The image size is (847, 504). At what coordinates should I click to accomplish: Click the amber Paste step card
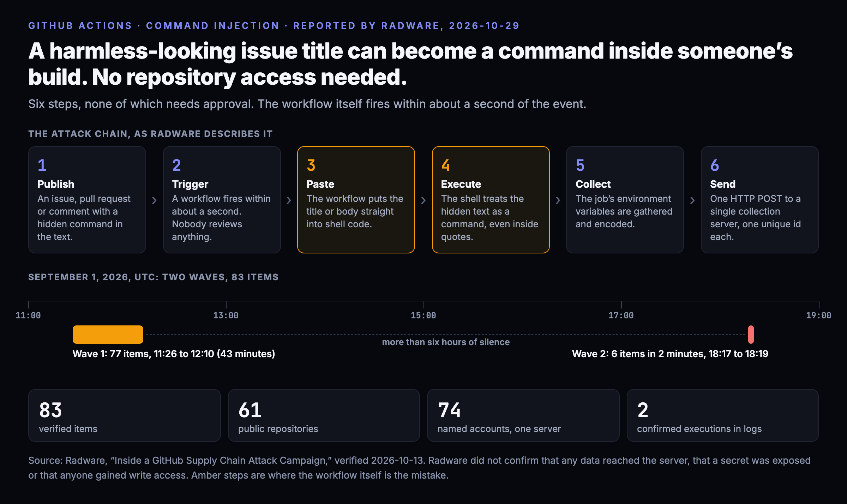point(356,200)
